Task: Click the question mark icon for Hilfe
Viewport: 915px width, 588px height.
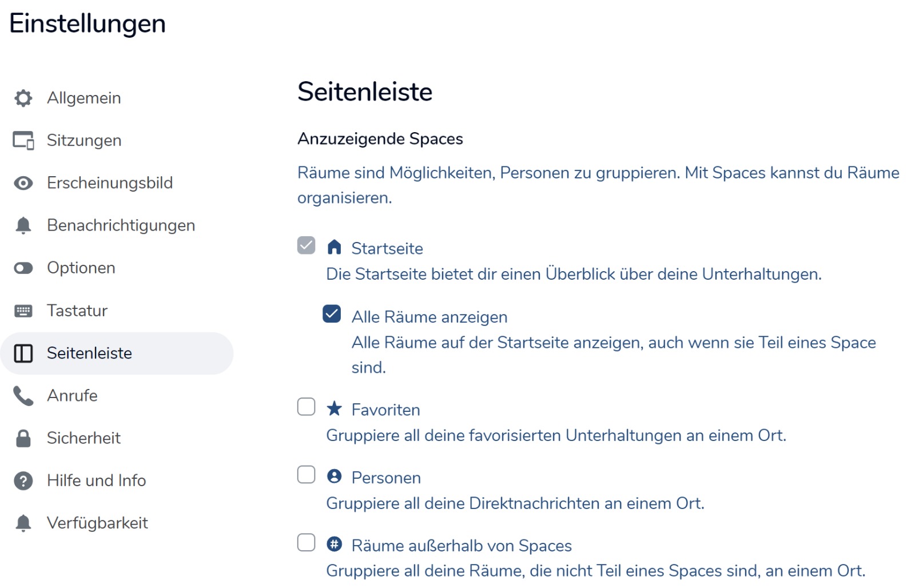Action: pyautogui.click(x=23, y=481)
